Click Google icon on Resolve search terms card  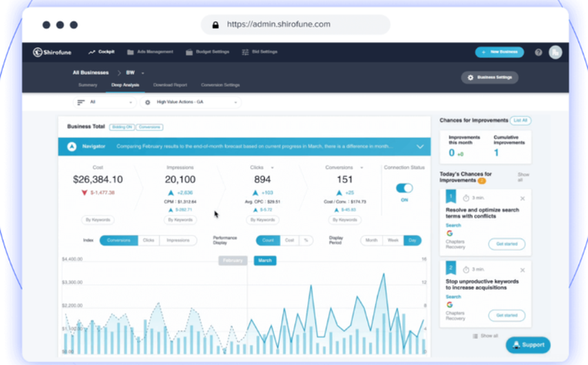pyautogui.click(x=450, y=233)
